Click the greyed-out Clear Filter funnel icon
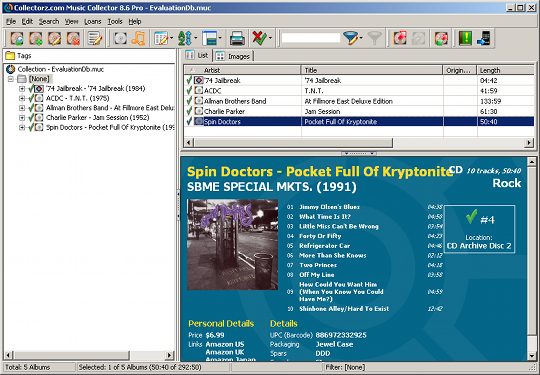 (374, 38)
